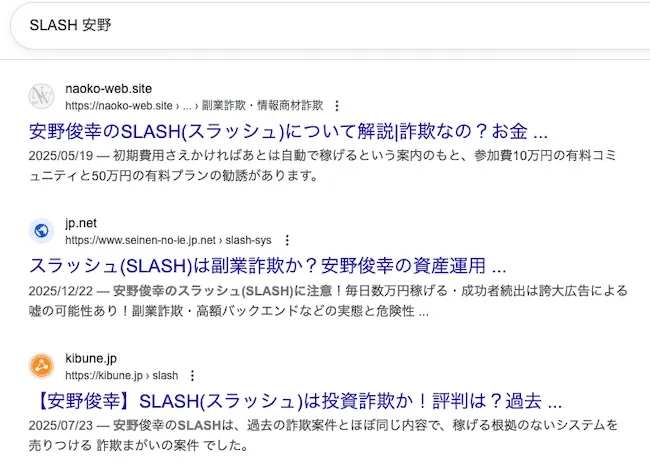Open the three-dot menu for the naoko-web.site result
The image size is (650, 464).
tap(337, 105)
